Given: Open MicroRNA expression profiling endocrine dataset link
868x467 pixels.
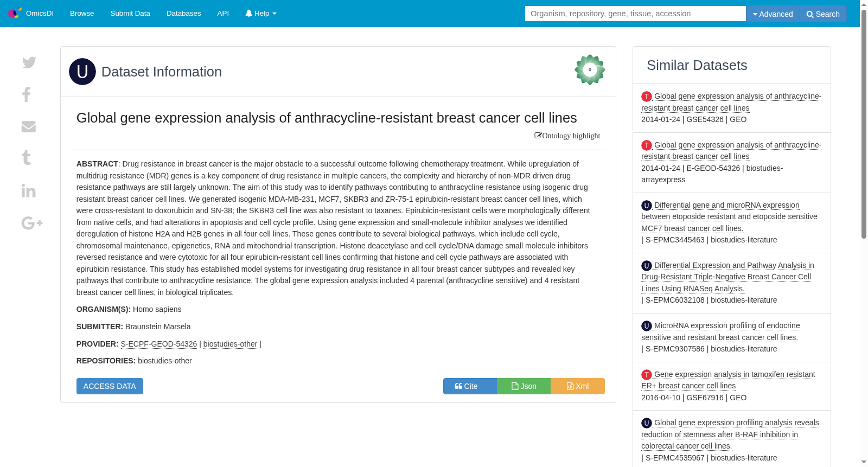Looking at the screenshot, I should pos(720,331).
